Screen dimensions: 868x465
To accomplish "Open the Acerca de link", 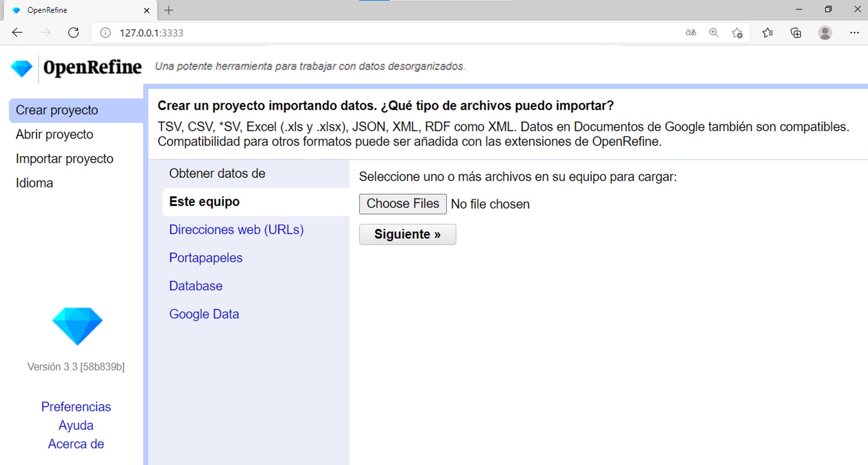I will (76, 444).
